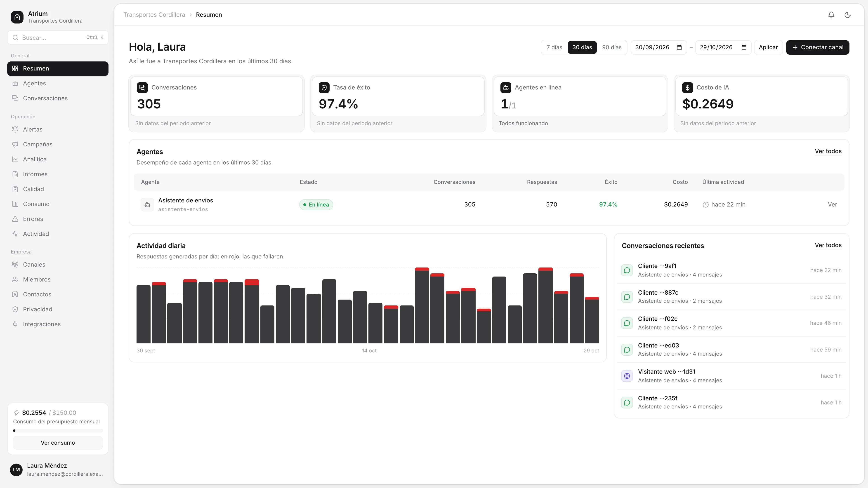Click the Atrium logo icon
The width and height of the screenshot is (868, 488).
17,17
